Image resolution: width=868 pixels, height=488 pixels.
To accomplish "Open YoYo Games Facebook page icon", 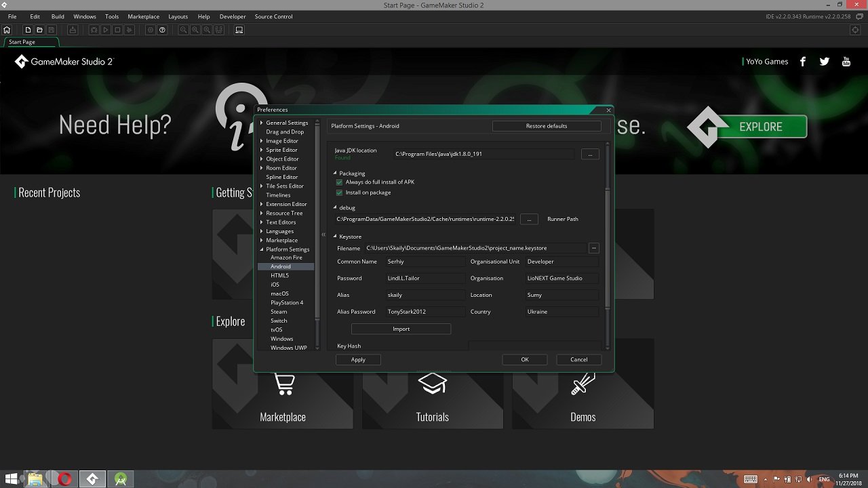I will click(x=803, y=62).
